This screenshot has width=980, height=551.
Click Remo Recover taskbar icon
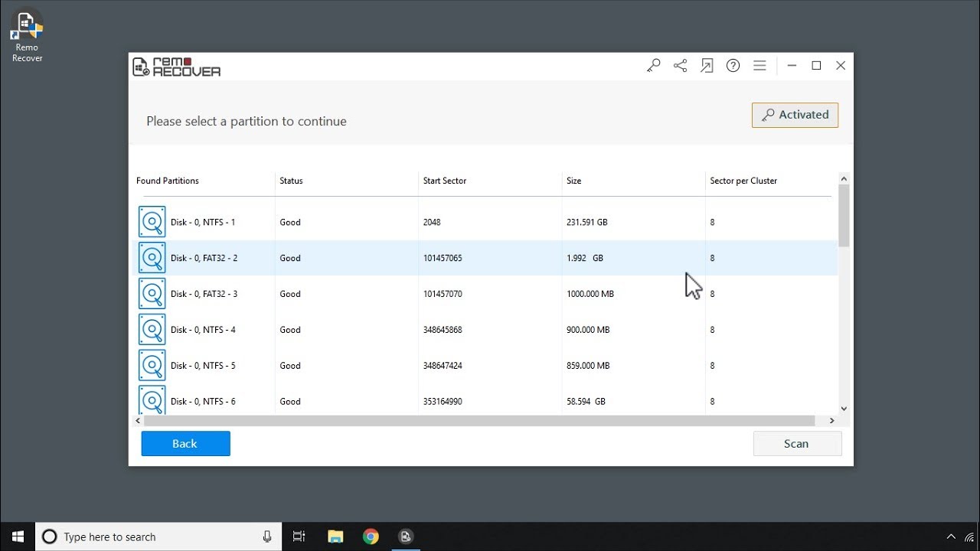point(406,536)
